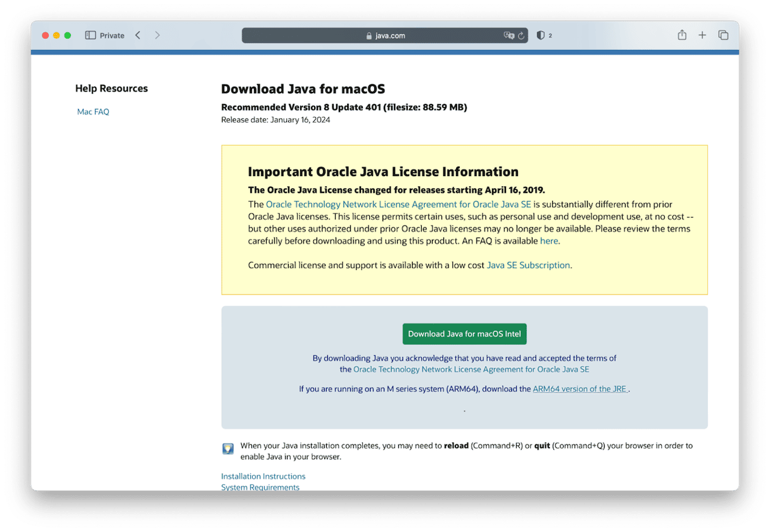Download the ARM64 version of the JRE
Screen dimensions: 770x532
(579, 388)
